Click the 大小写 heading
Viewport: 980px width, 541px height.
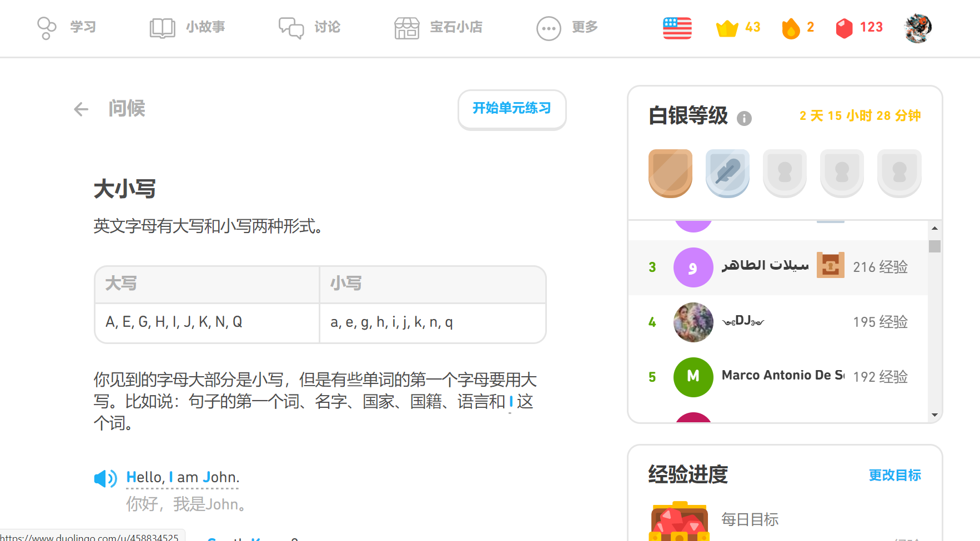(124, 189)
